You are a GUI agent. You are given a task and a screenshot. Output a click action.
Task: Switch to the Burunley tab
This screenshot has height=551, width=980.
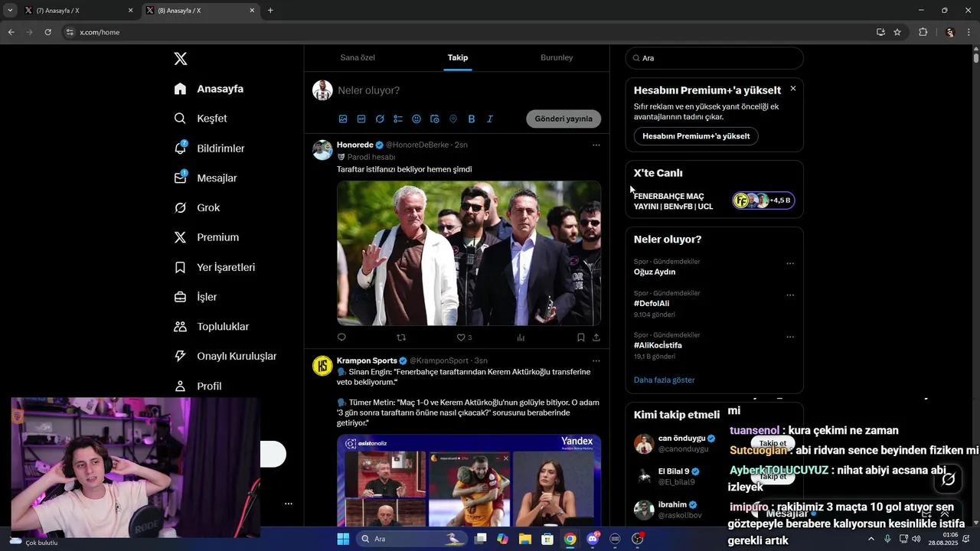point(557,57)
